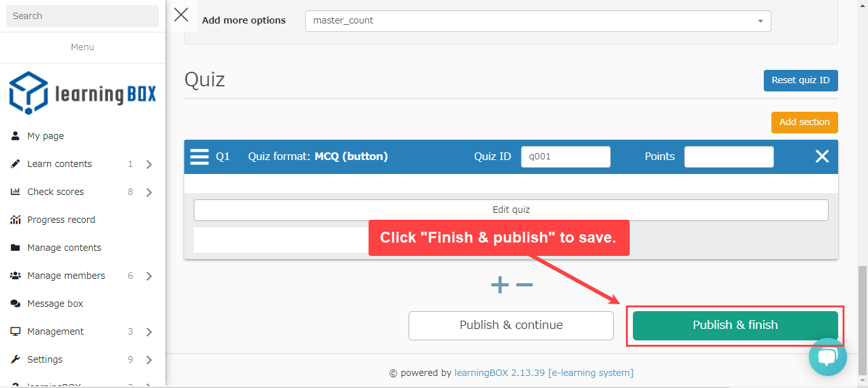Image resolution: width=868 pixels, height=388 pixels.
Task: Expand the Learn contents submenu
Action: point(149,164)
